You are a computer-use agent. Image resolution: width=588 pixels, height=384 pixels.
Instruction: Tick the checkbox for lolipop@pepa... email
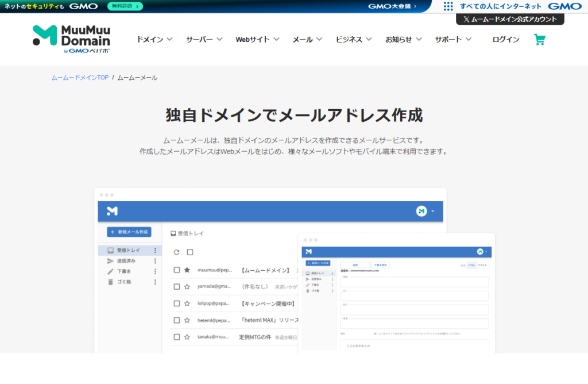tap(177, 304)
